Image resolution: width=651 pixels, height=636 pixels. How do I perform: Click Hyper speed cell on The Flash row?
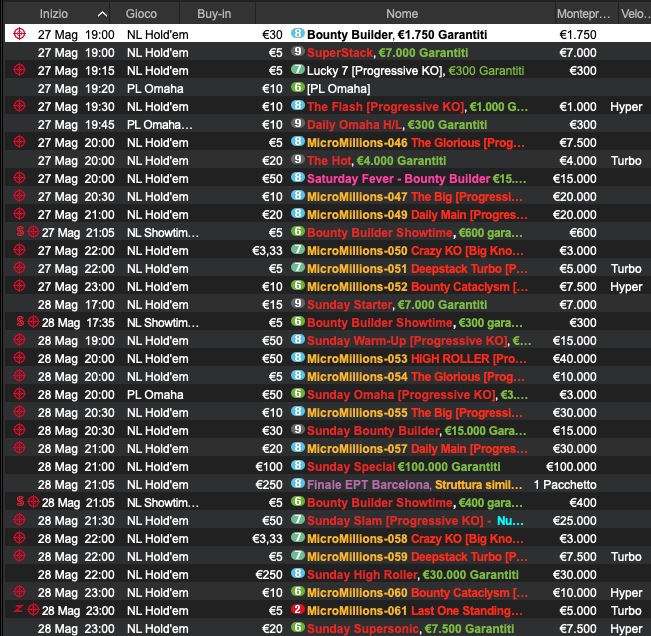(626, 107)
